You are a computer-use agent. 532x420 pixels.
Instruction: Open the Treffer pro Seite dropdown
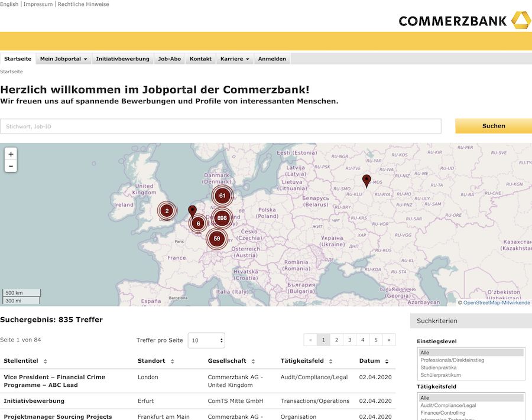(206, 340)
